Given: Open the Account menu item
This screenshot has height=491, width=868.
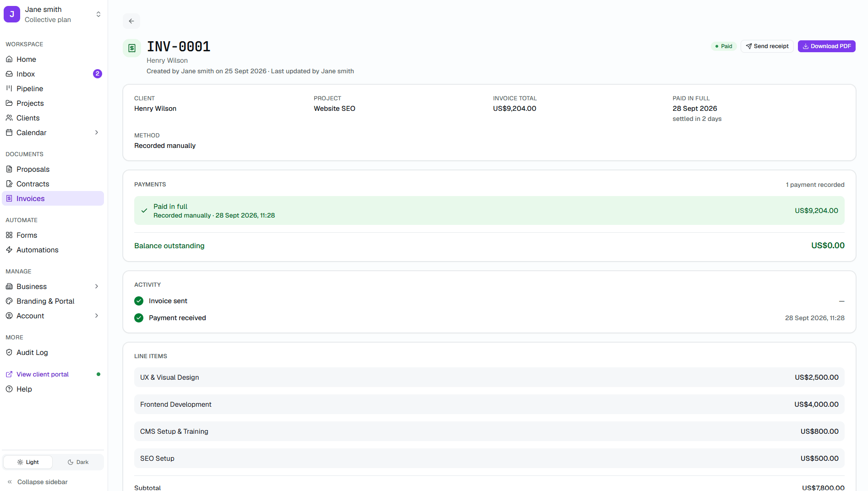Looking at the screenshot, I should coord(53,316).
